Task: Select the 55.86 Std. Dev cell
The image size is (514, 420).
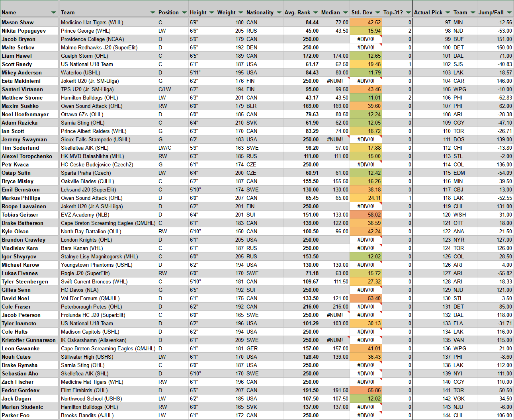Action: (x=365, y=390)
